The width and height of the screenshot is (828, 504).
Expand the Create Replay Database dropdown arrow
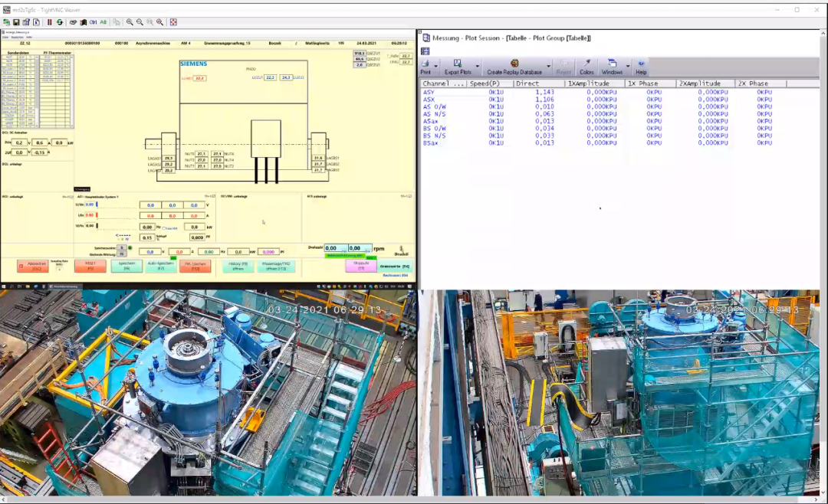coord(547,67)
